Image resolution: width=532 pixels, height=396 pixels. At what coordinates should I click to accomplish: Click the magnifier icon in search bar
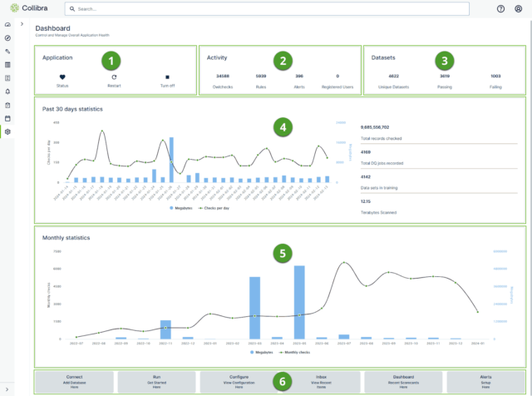pyautogui.click(x=72, y=9)
